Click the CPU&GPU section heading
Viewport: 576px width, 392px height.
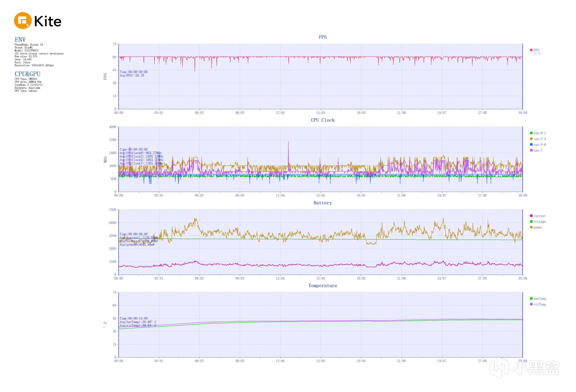[x=27, y=74]
